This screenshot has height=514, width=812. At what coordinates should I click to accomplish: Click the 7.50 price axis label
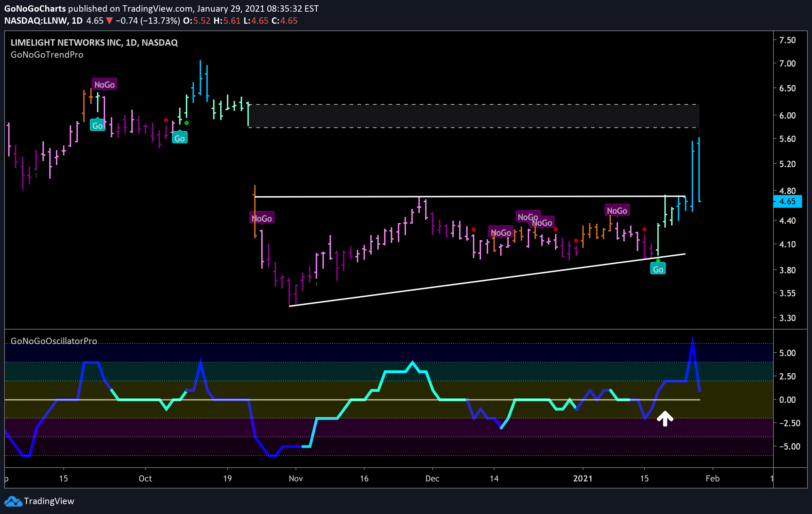tap(788, 40)
